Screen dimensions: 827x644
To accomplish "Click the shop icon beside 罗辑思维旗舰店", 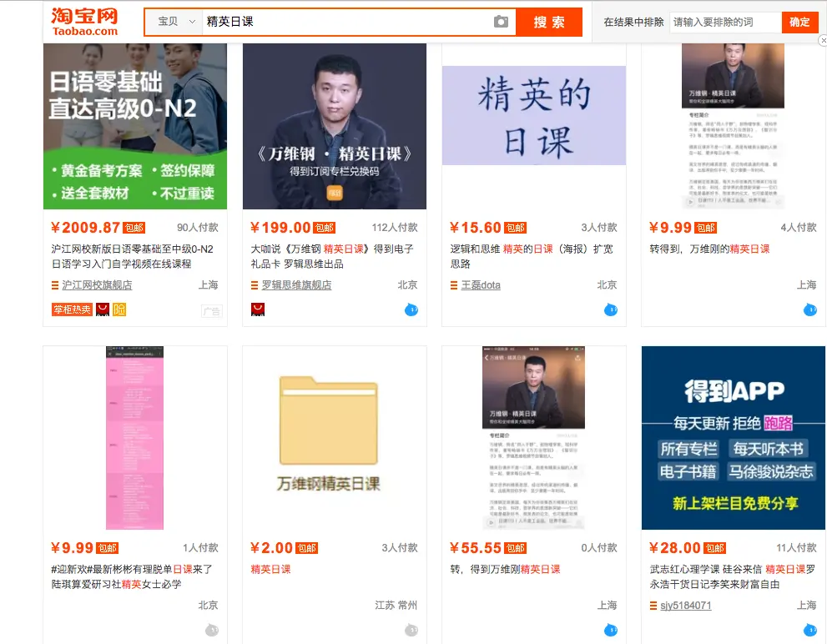I will pyautogui.click(x=255, y=285).
